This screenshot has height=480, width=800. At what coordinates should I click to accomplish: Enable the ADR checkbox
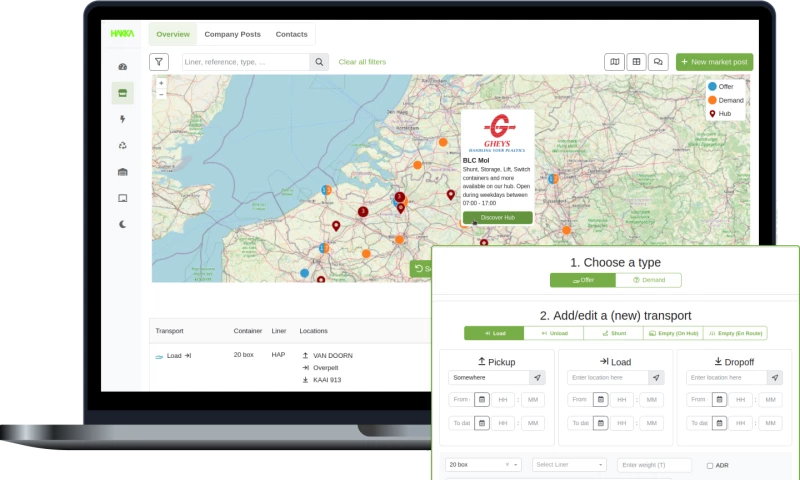pyautogui.click(x=710, y=465)
